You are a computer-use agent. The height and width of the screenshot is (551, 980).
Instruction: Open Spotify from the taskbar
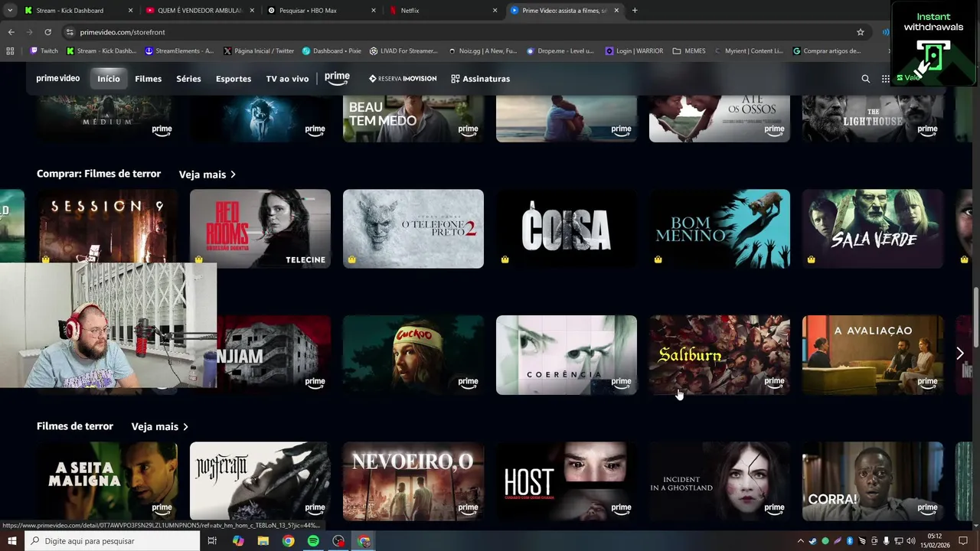pos(313,541)
